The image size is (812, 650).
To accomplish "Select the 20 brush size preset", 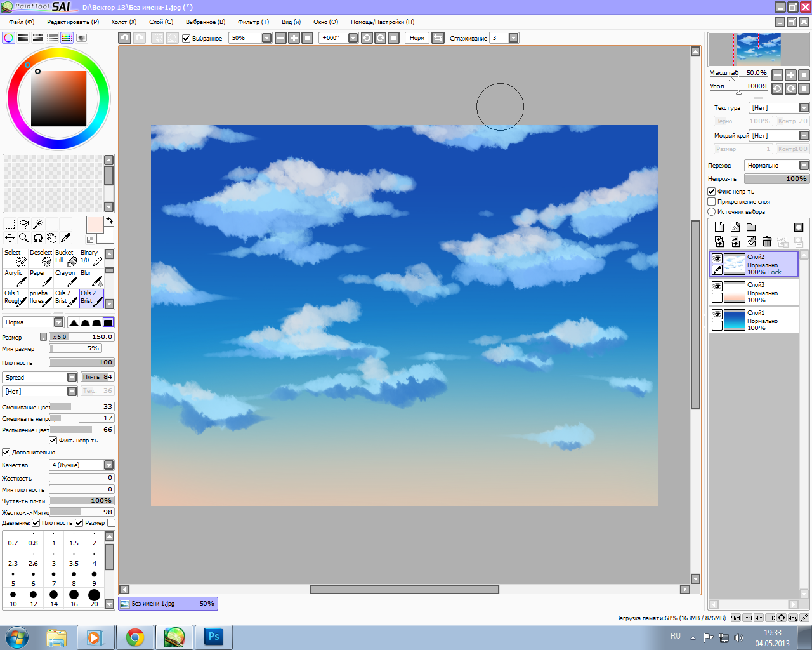I will tap(94, 597).
